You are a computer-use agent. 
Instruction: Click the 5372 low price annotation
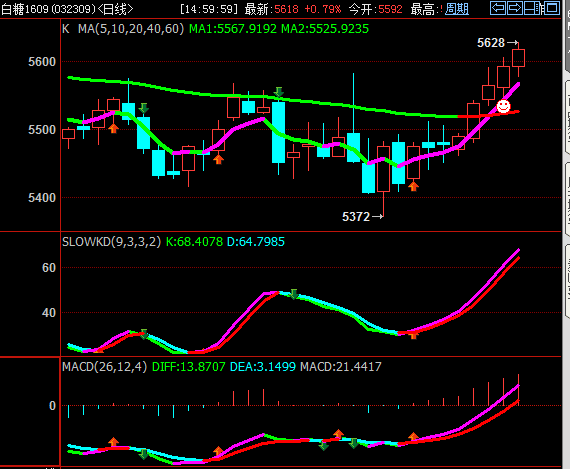pos(356,217)
